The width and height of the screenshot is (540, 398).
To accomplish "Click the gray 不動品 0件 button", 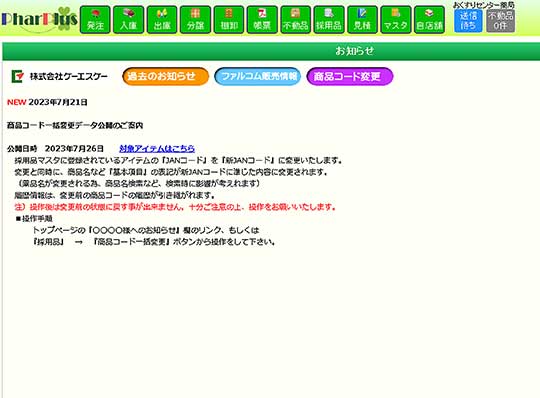I will click(x=501, y=21).
